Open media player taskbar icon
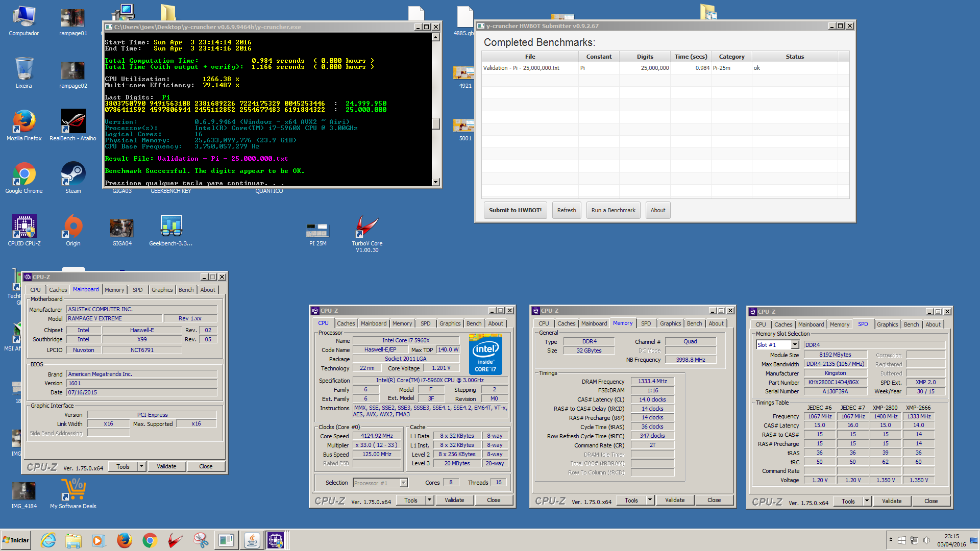Viewport: 980px width, 551px height. (99, 540)
